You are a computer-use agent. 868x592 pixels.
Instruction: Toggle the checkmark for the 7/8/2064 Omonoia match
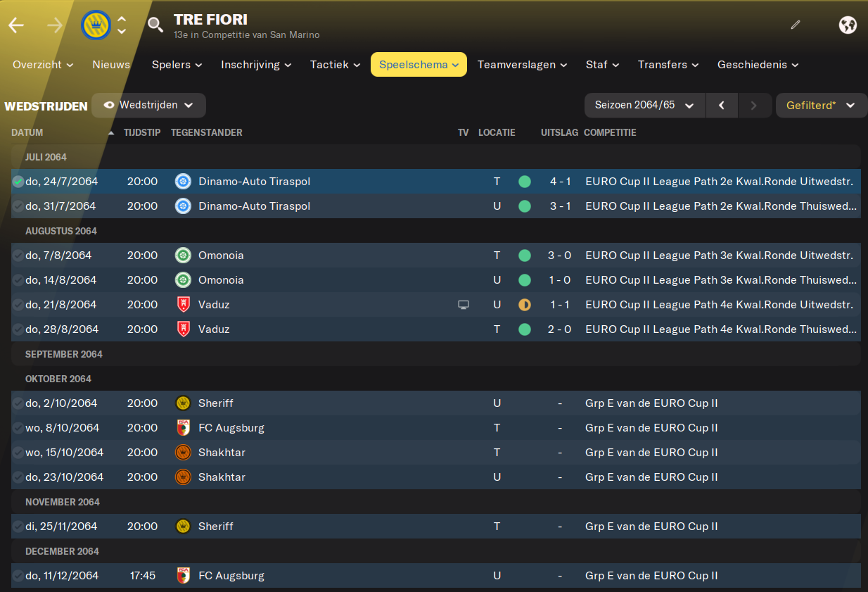click(x=18, y=256)
